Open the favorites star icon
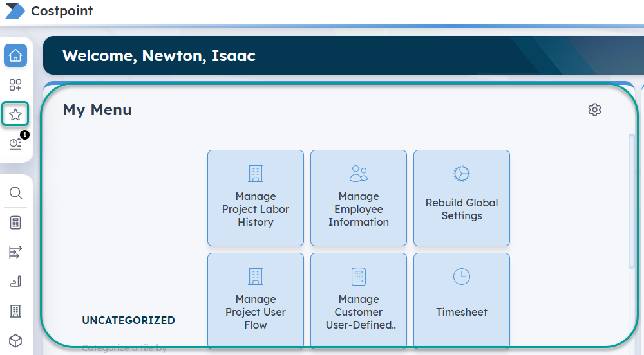 point(15,115)
